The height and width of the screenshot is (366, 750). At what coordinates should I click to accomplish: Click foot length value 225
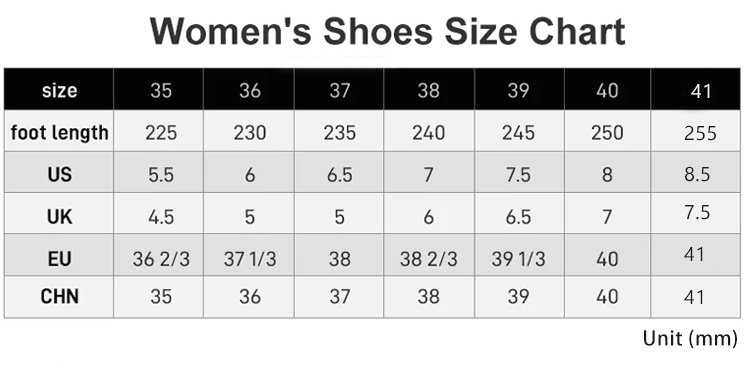point(161,133)
